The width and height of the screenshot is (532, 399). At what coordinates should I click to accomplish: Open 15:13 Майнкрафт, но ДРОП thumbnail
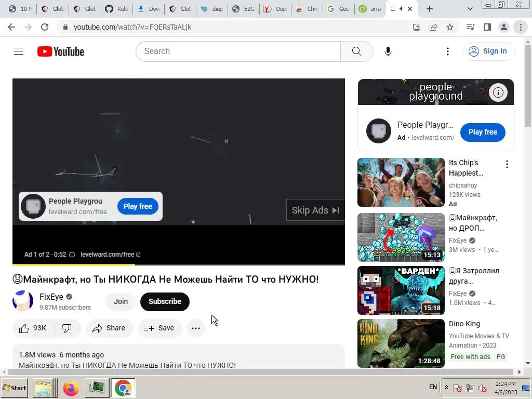(x=401, y=237)
